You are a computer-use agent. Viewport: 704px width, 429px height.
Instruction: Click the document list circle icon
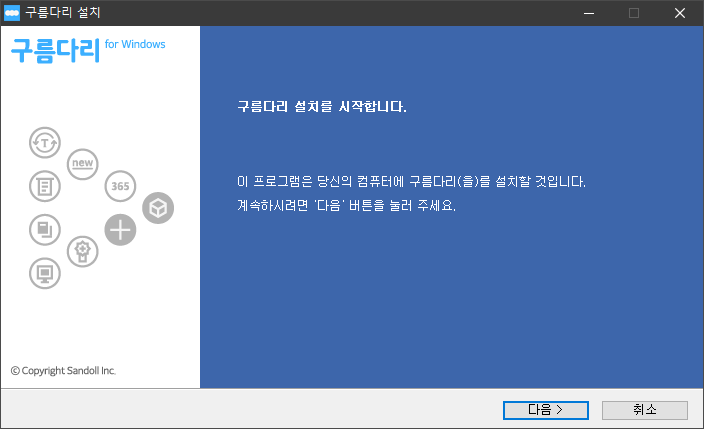point(45,186)
